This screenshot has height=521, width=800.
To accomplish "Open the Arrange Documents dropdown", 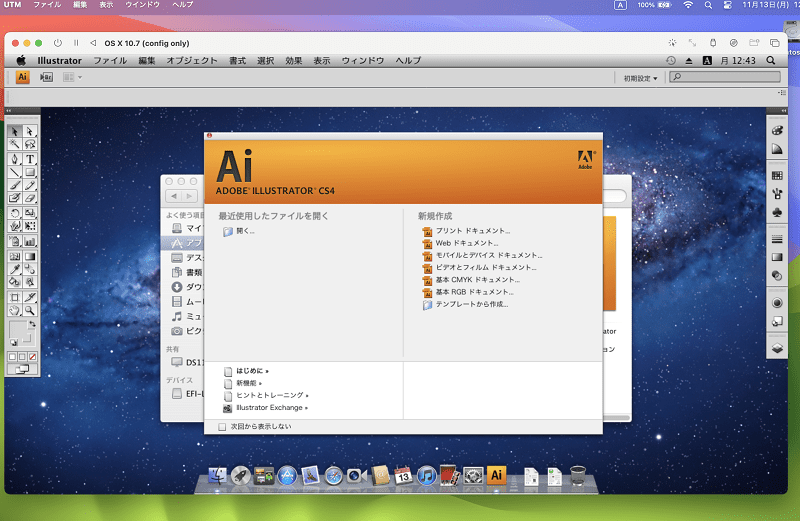I will click(x=72, y=77).
